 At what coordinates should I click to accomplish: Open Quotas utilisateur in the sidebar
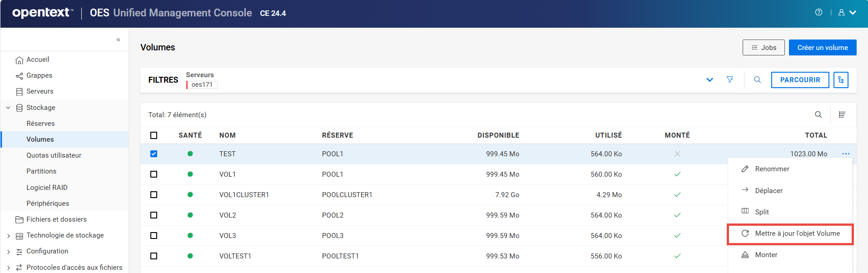pyautogui.click(x=54, y=155)
